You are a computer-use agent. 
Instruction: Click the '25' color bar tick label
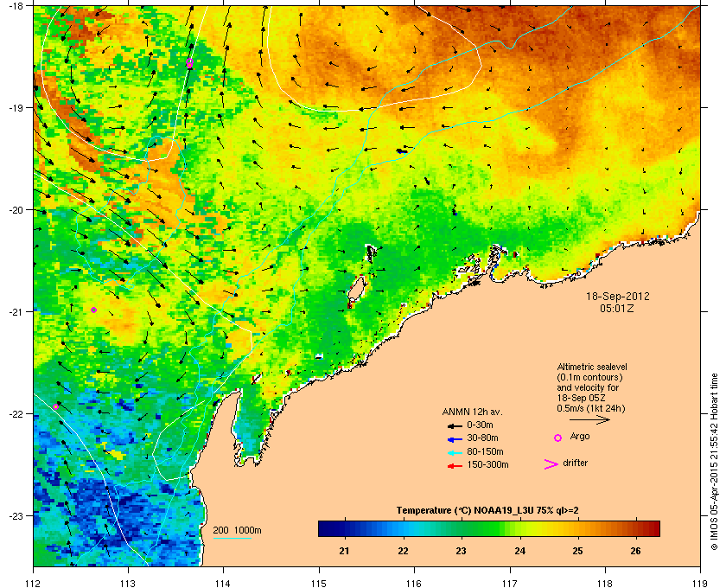pos(577,551)
